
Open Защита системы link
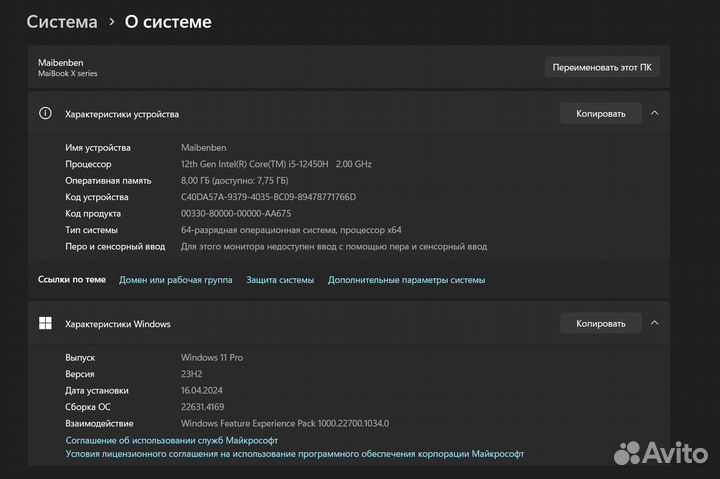pyautogui.click(x=280, y=280)
